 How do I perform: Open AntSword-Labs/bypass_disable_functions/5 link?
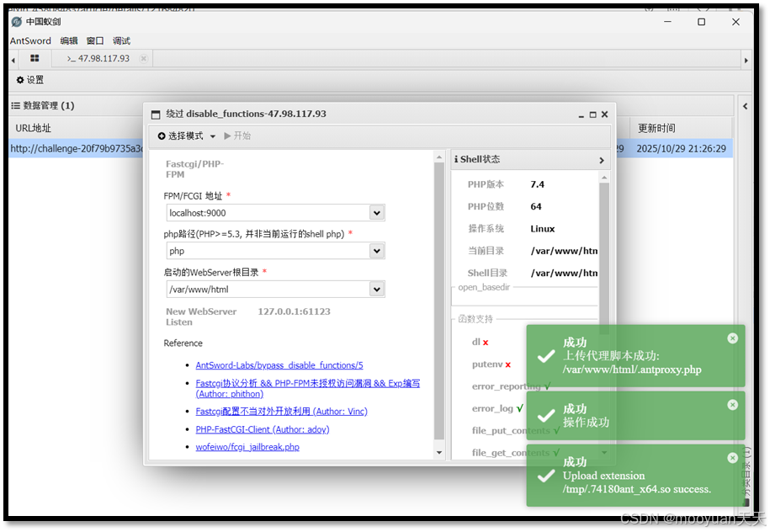(279, 365)
